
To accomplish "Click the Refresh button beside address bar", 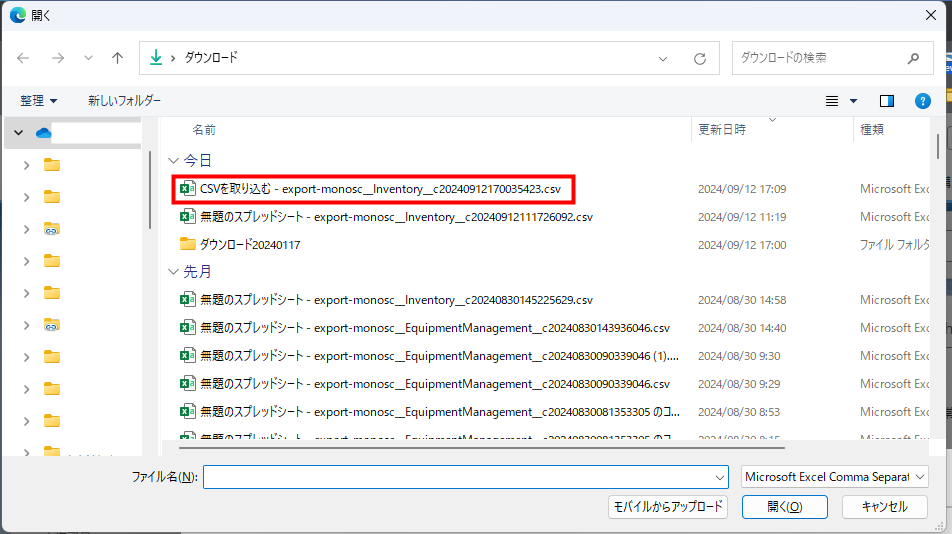I will pyautogui.click(x=700, y=58).
